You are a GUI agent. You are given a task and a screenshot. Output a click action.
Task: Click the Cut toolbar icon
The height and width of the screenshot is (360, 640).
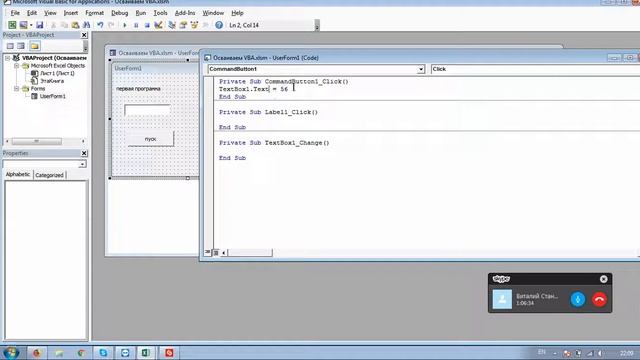click(53, 25)
